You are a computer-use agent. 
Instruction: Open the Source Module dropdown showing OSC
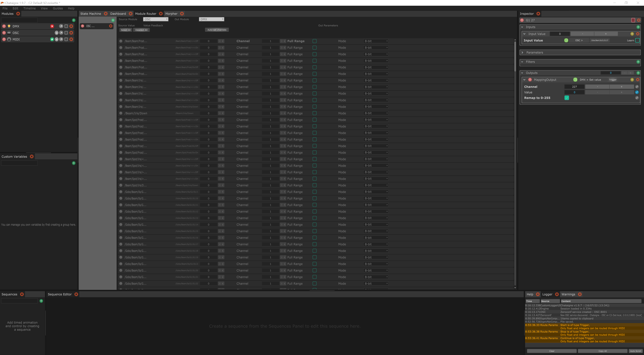[156, 19]
